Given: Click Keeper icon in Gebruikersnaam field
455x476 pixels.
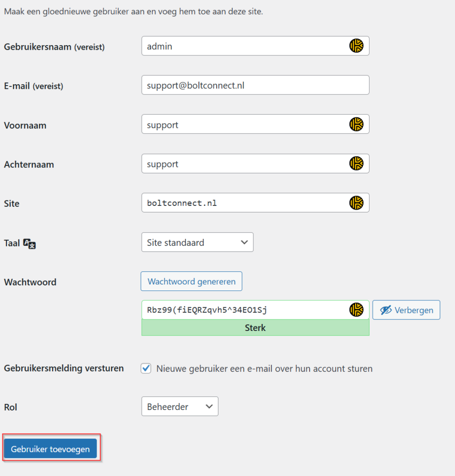Looking at the screenshot, I should (356, 46).
